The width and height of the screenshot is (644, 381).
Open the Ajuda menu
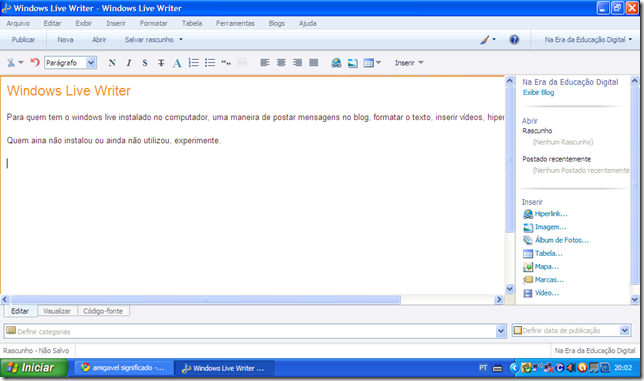308,23
